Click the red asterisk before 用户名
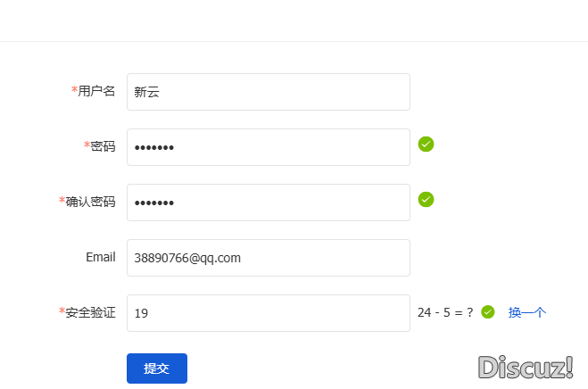This screenshot has height=389, width=588. 74,90
